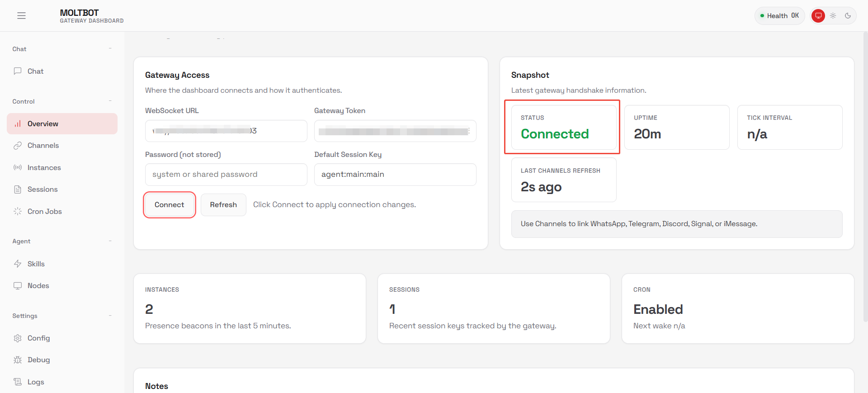Click the Cron Jobs spinner icon
The image size is (868, 393).
point(18,212)
